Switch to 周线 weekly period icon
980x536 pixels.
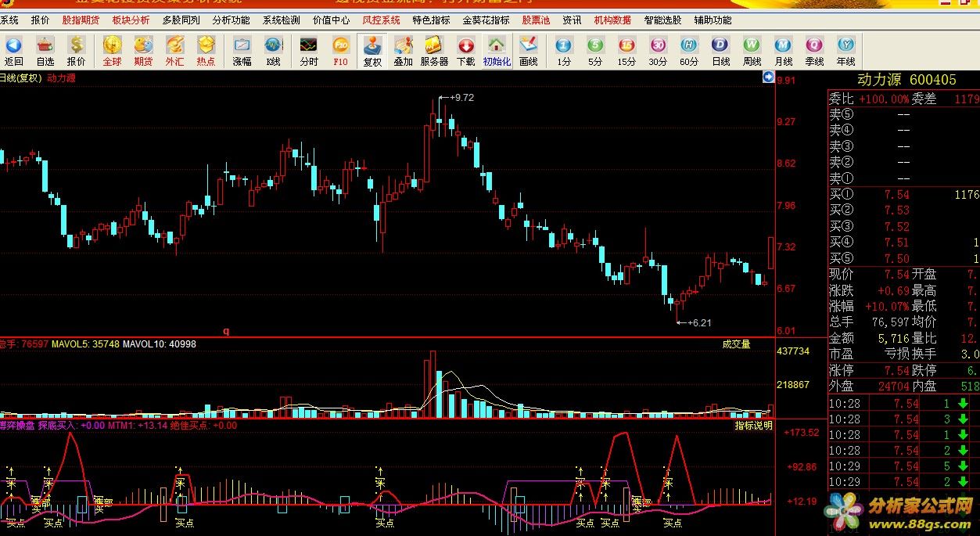pos(752,51)
